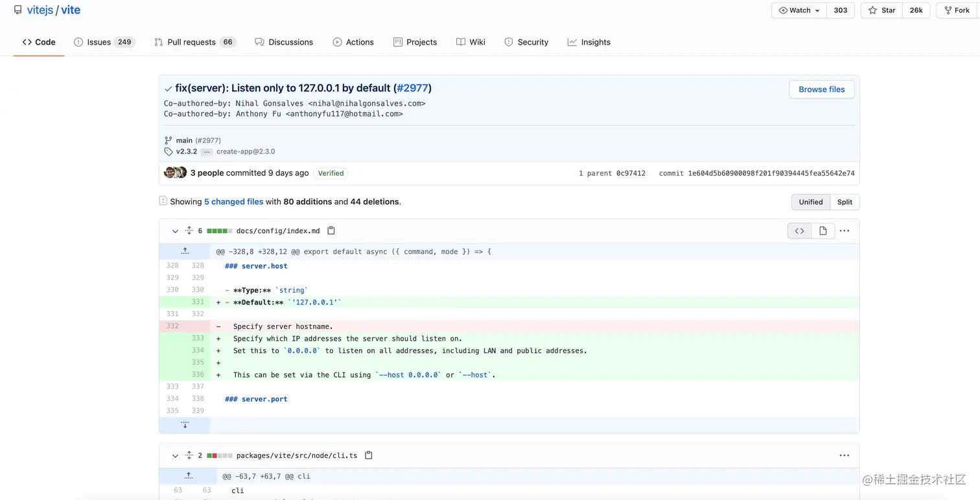This screenshot has height=500, width=980.
Task: Open the Issues tab
Action: [x=99, y=42]
